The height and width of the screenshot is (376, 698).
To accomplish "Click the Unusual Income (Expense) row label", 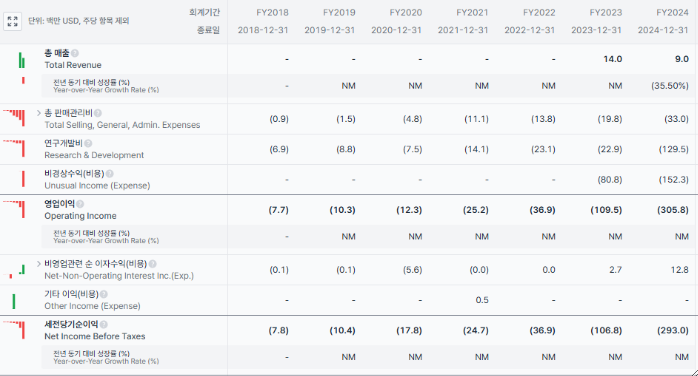I will (x=97, y=186).
